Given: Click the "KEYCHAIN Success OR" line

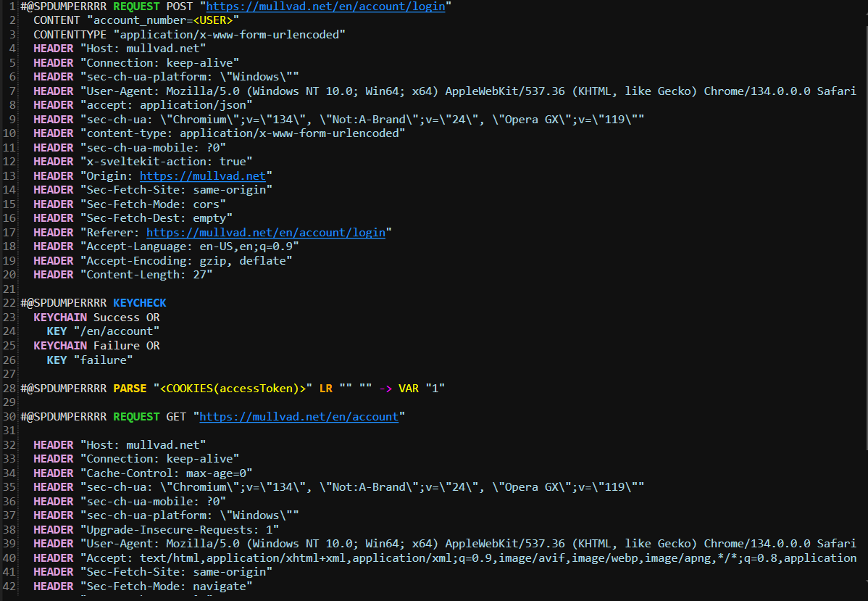Looking at the screenshot, I should pos(96,318).
